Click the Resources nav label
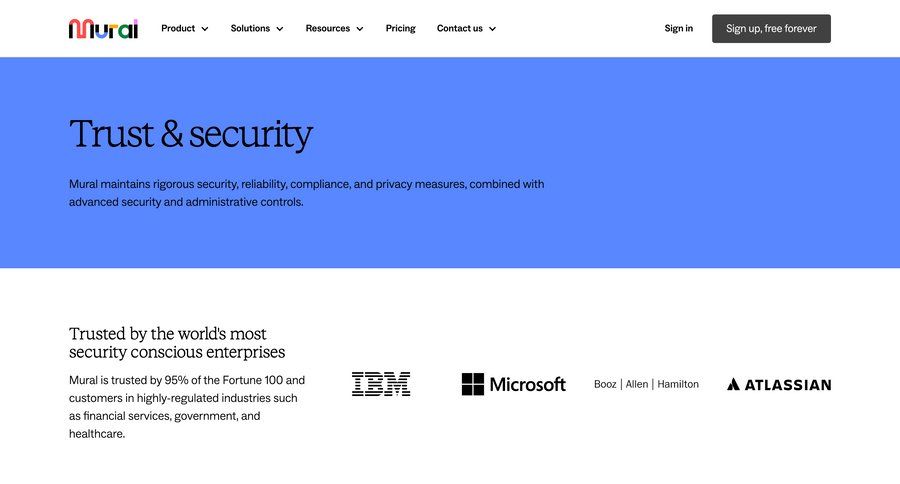The width and height of the screenshot is (900, 484). click(x=328, y=29)
